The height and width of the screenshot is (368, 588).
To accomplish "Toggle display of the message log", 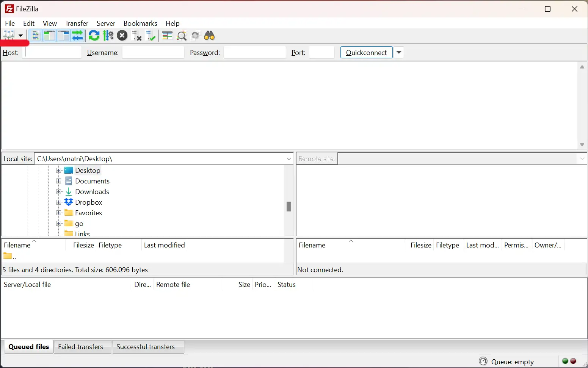I will tap(35, 35).
